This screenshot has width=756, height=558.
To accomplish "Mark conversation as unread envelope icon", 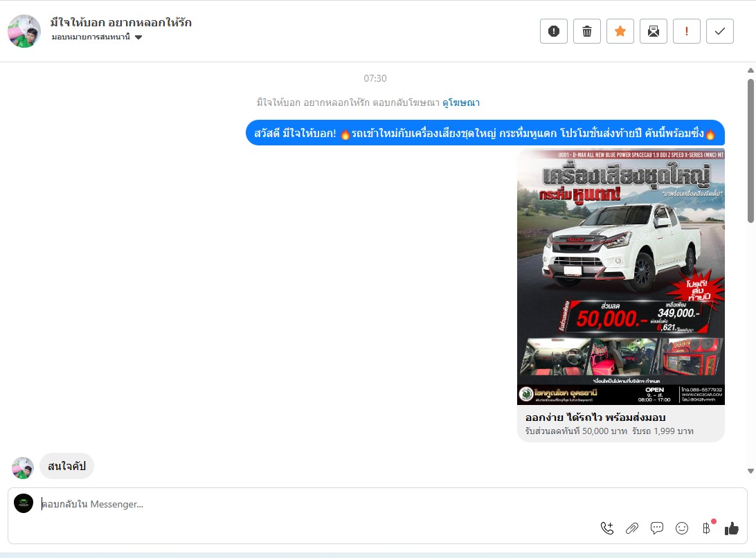I will [x=654, y=31].
